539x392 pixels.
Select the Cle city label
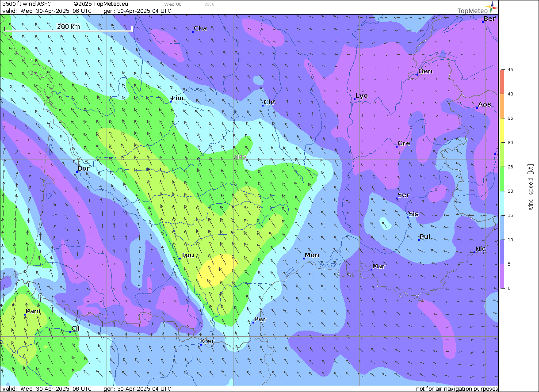point(269,102)
